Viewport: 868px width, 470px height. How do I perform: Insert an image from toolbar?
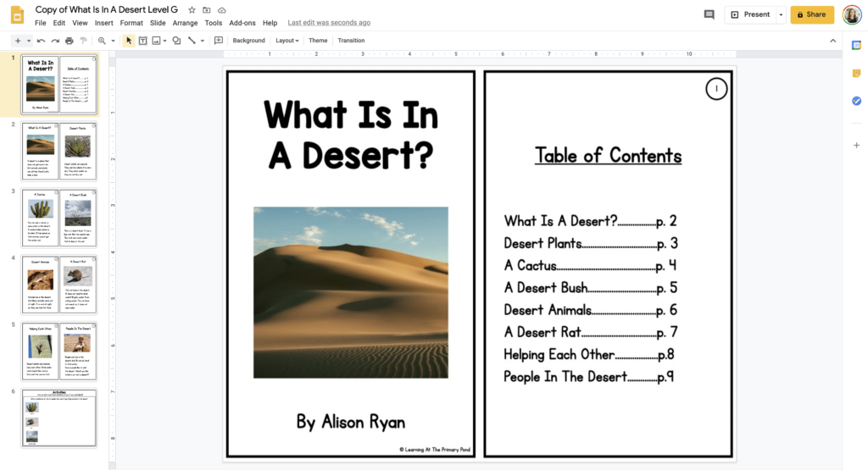[x=156, y=41]
